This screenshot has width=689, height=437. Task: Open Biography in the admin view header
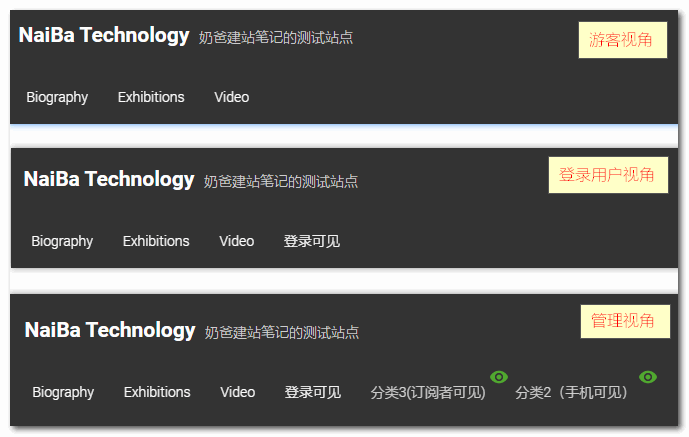[x=63, y=392]
